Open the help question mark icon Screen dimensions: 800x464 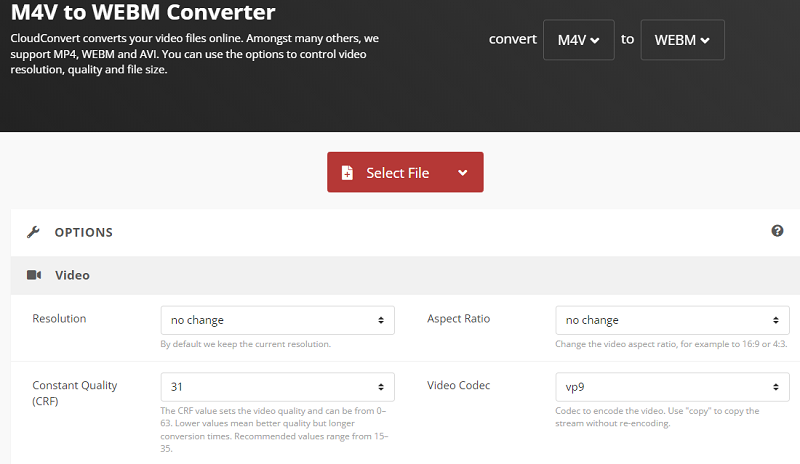[777, 231]
